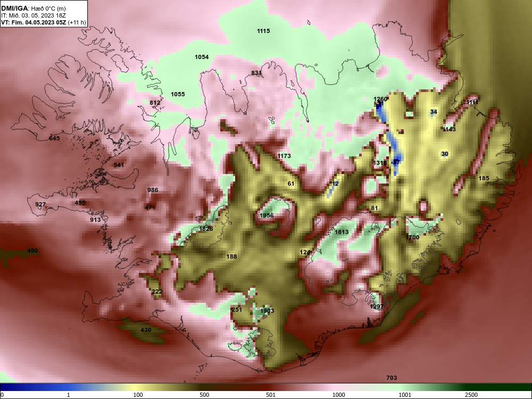532x399 pixels.
Task: Click the map value '1956'
Action: pyautogui.click(x=267, y=215)
